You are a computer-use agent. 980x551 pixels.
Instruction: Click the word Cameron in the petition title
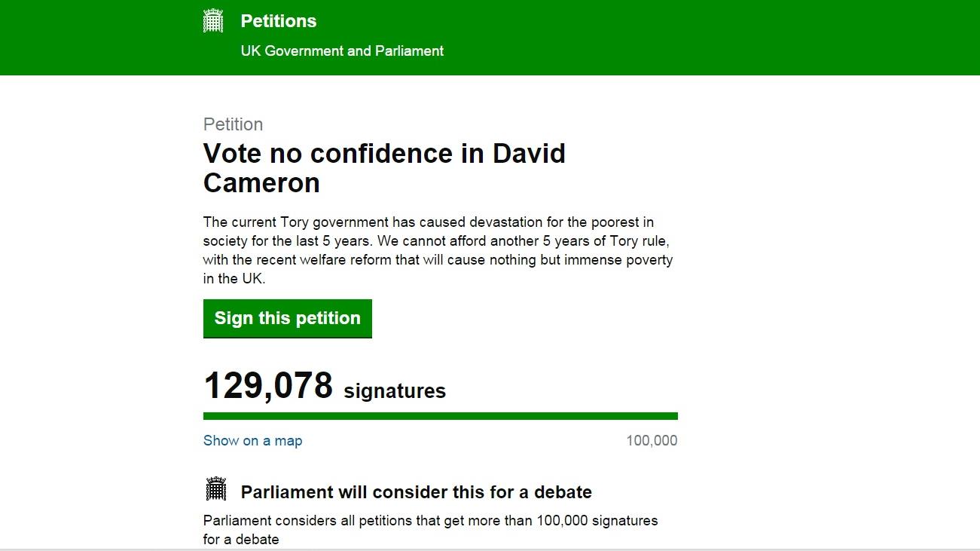(x=261, y=183)
